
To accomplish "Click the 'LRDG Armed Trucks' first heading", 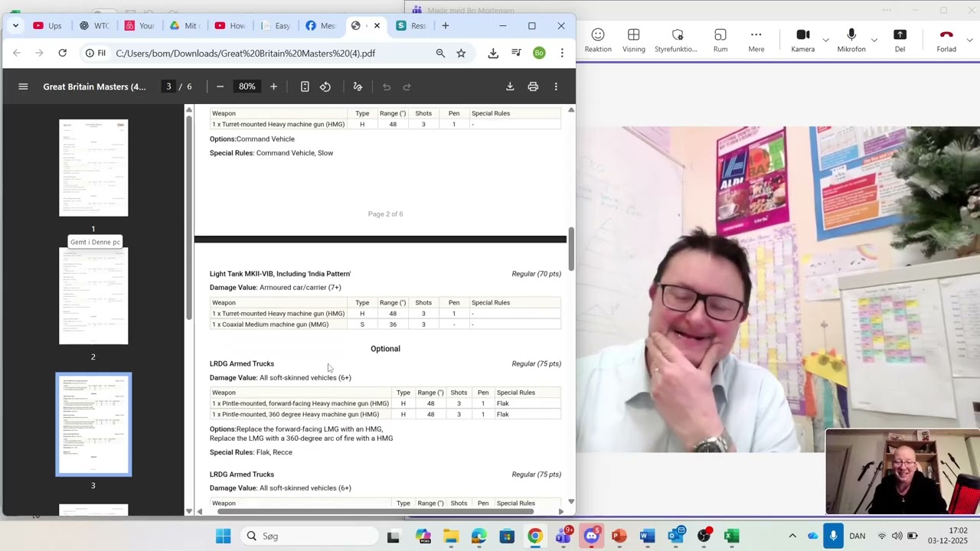I will coord(242,364).
